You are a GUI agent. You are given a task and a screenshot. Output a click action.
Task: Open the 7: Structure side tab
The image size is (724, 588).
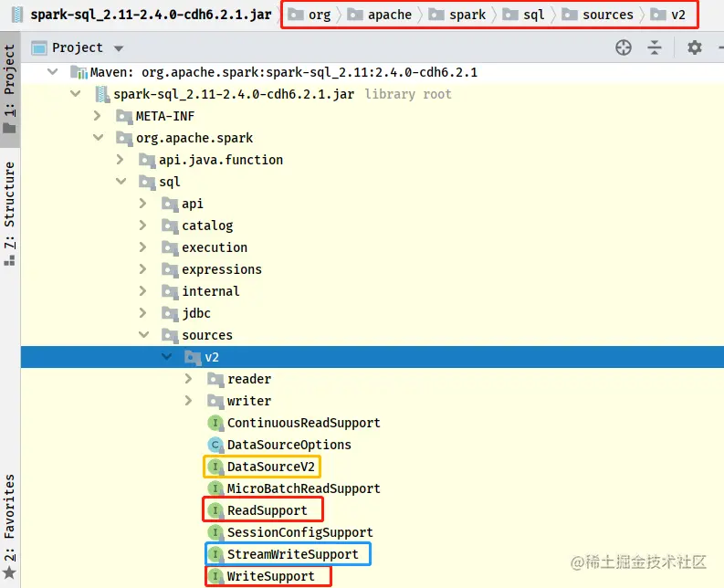click(x=10, y=214)
